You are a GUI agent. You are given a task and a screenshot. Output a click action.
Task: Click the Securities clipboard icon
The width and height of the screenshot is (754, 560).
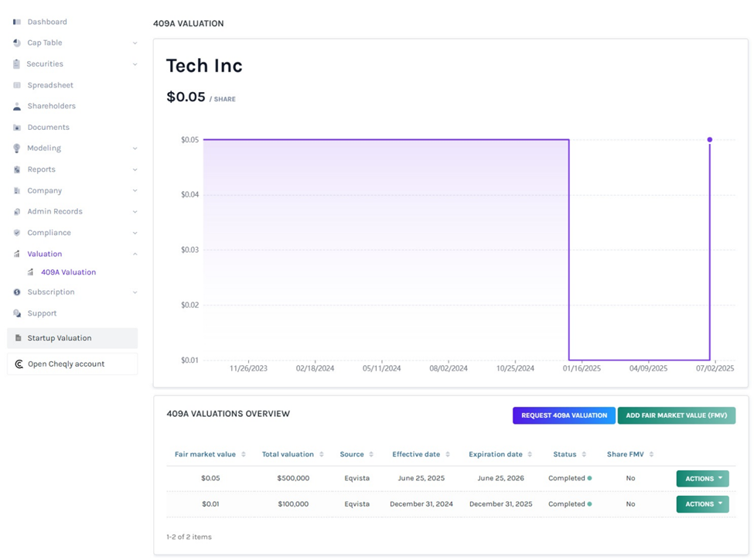17,64
